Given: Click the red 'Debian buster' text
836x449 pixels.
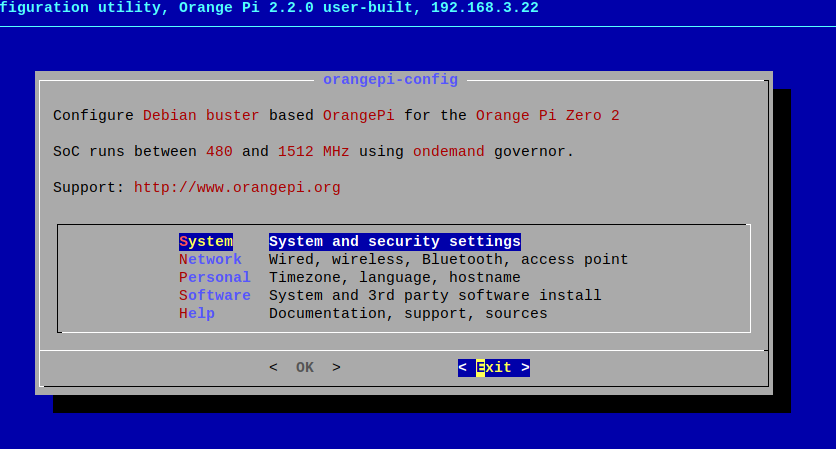Looking at the screenshot, I should pyautogui.click(x=201, y=115).
